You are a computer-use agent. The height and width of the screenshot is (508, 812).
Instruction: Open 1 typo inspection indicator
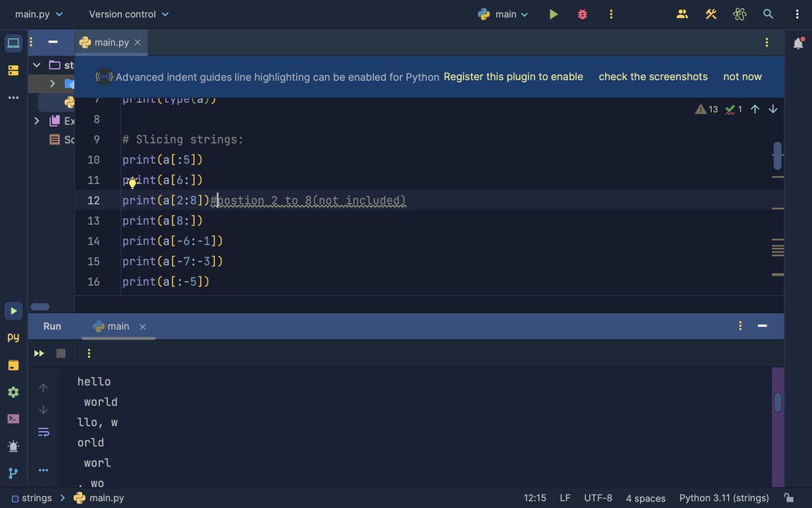(734, 109)
